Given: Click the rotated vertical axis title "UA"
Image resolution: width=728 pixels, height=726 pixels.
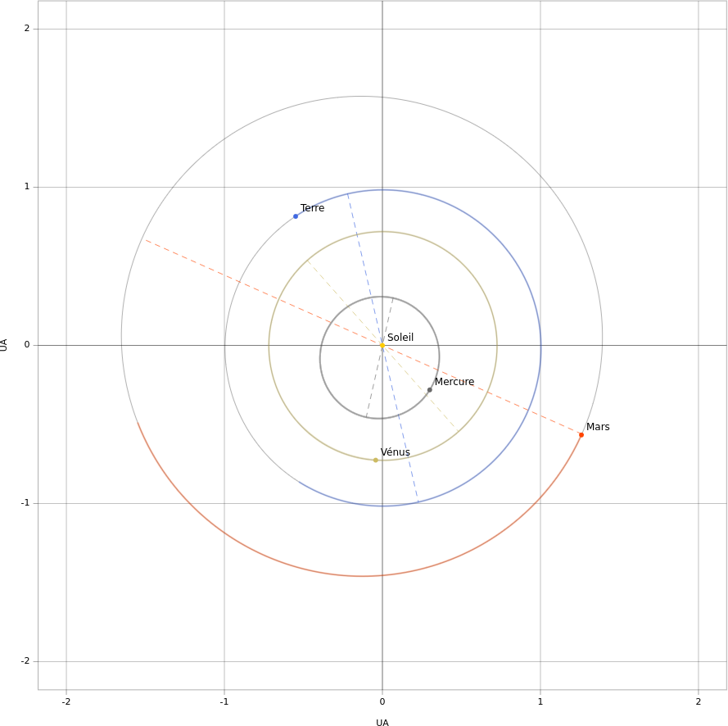Looking at the screenshot, I should click(4, 345).
